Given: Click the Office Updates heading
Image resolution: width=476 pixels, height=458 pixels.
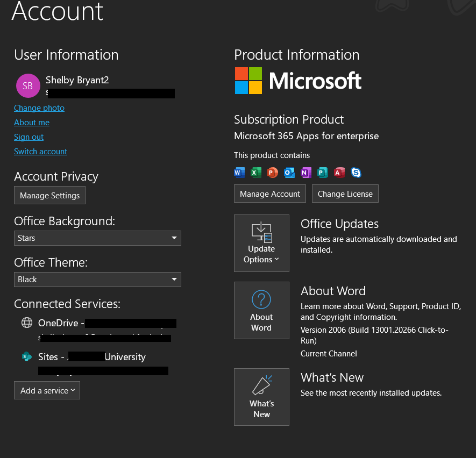Looking at the screenshot, I should tap(340, 224).
